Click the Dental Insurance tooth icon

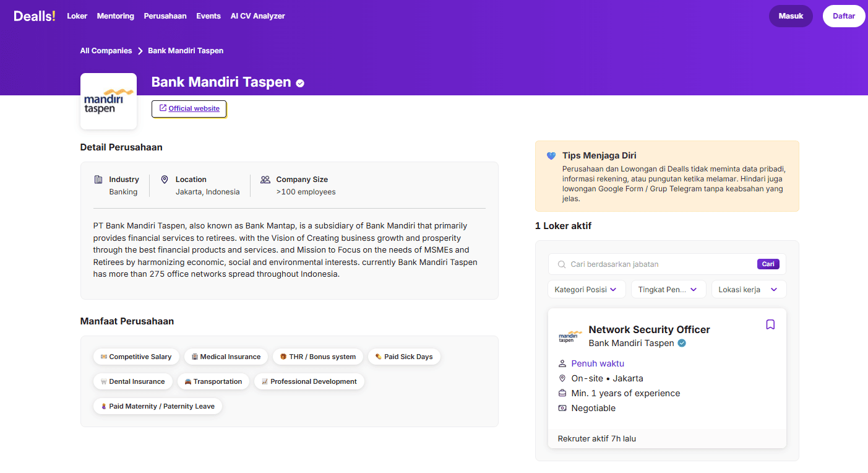(104, 381)
